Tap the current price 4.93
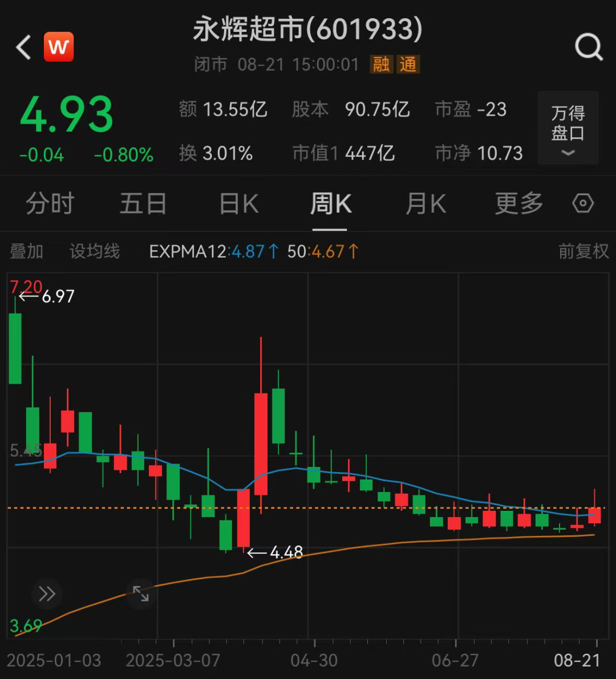 coord(66,115)
